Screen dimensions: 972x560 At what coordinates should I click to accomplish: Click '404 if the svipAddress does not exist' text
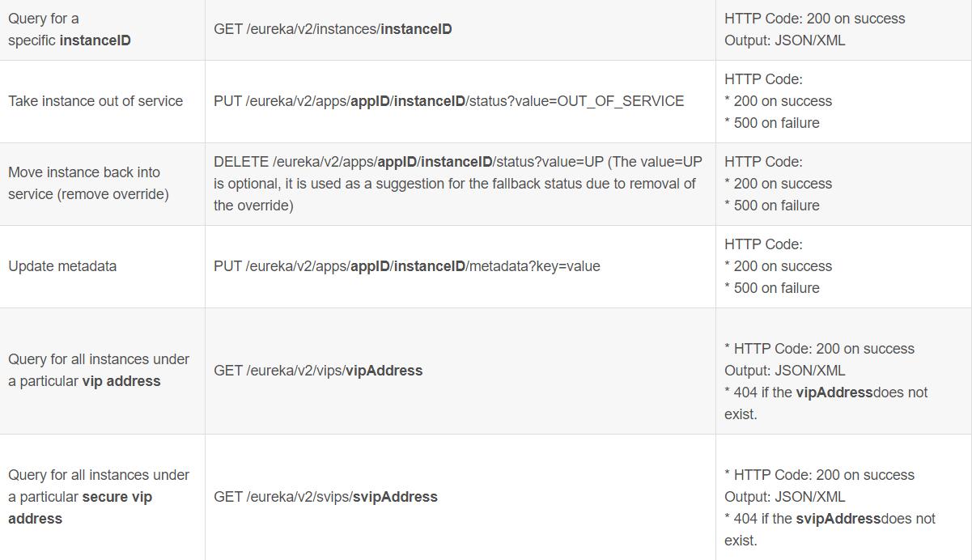coord(830,529)
